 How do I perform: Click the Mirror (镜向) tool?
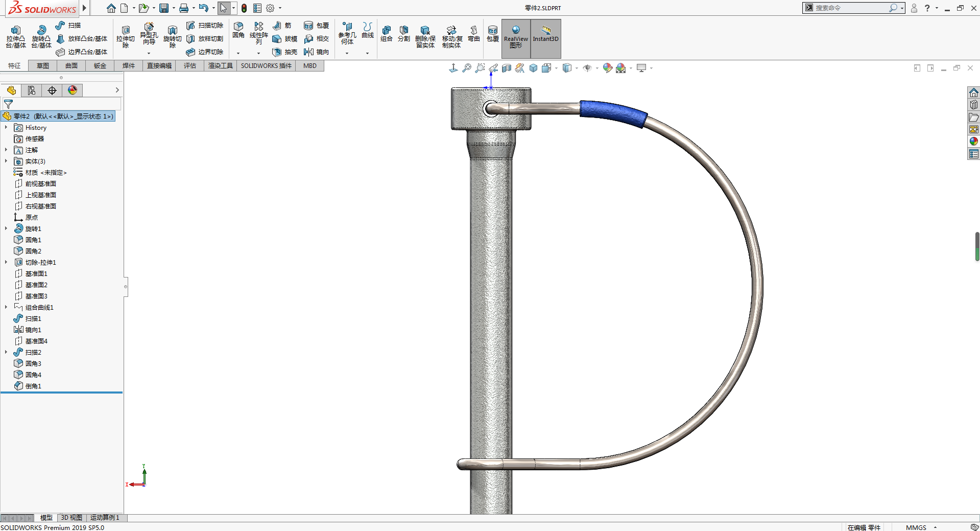tap(317, 52)
